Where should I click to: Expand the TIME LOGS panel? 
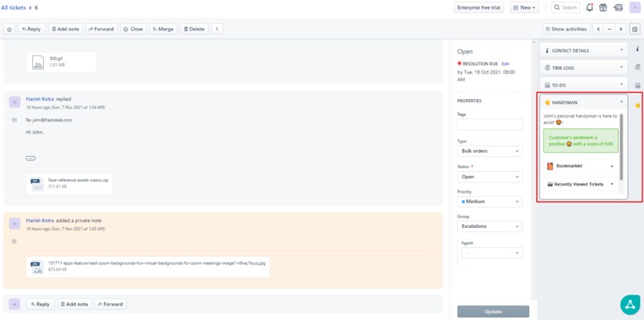coord(583,67)
